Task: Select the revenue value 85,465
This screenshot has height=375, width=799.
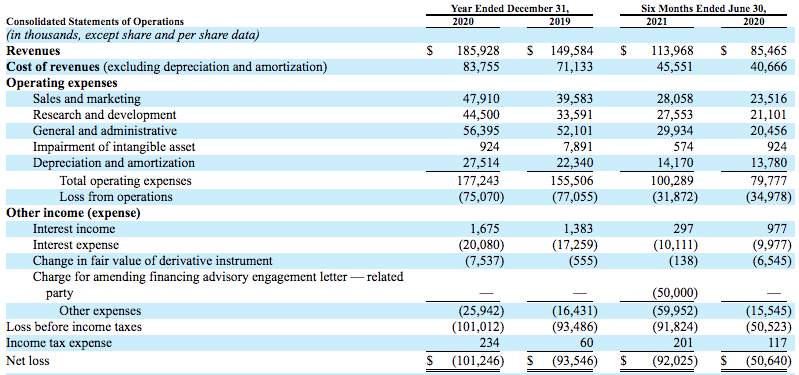Action: [769, 51]
